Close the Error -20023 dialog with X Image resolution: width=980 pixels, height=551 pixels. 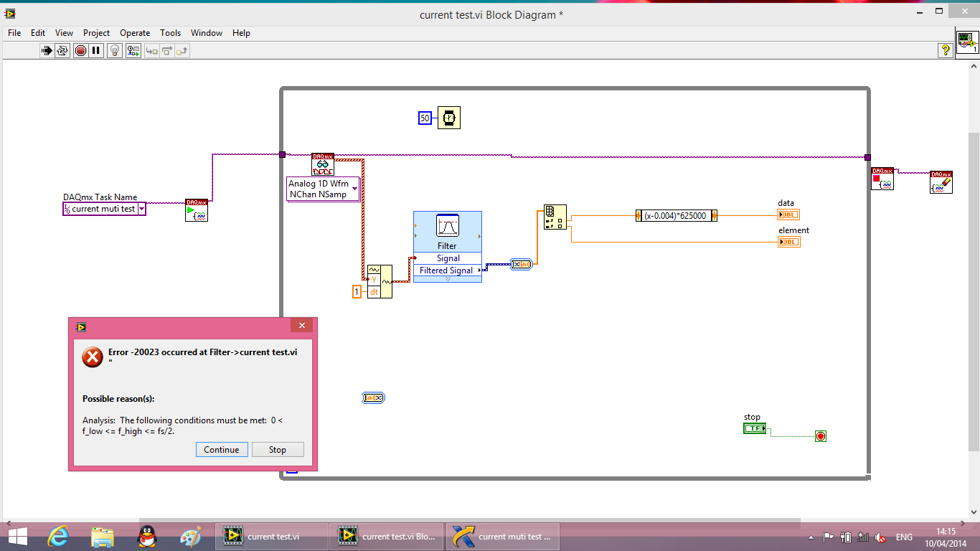(302, 326)
